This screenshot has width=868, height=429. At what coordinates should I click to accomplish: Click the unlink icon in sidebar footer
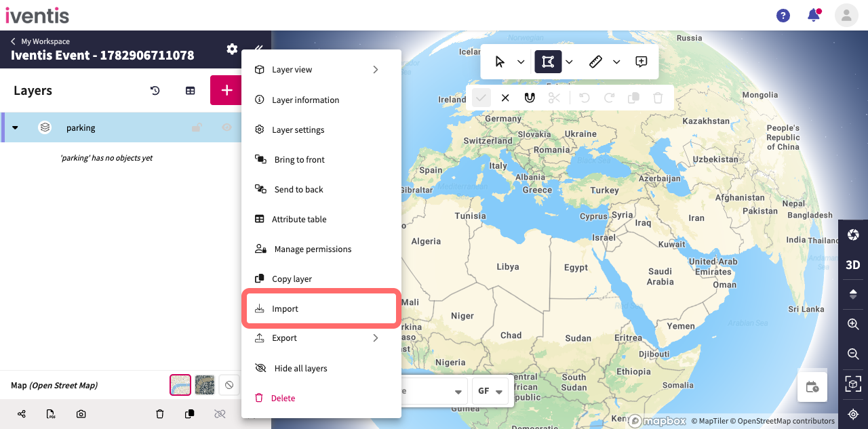tap(220, 413)
